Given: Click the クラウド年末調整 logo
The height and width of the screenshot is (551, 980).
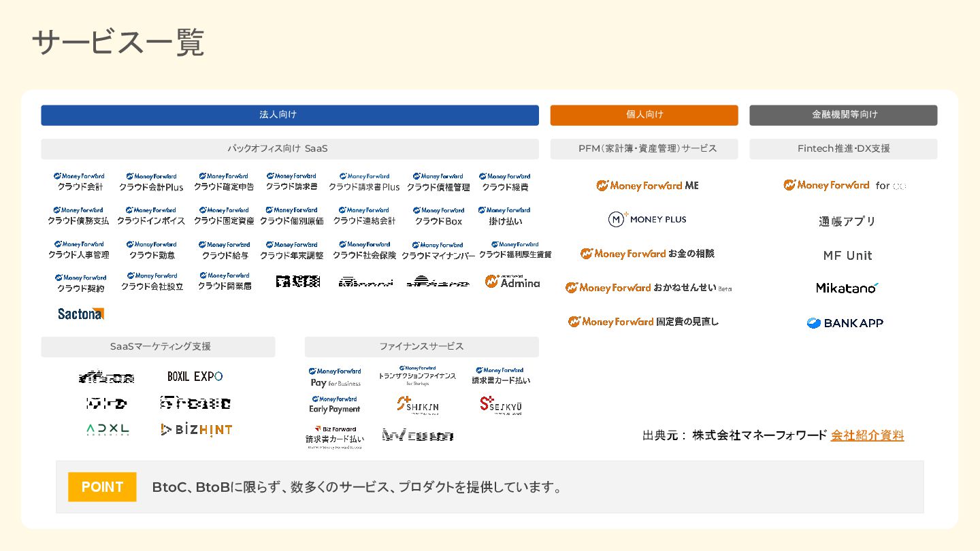Looking at the screenshot, I should click(291, 250).
